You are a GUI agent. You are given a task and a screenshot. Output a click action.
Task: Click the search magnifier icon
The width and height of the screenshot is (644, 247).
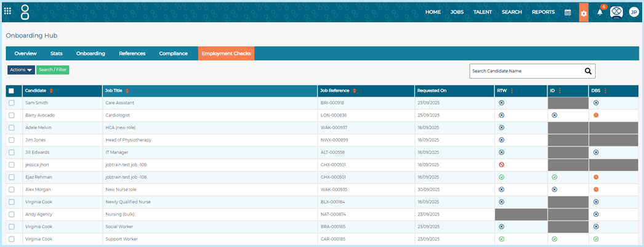[588, 71]
